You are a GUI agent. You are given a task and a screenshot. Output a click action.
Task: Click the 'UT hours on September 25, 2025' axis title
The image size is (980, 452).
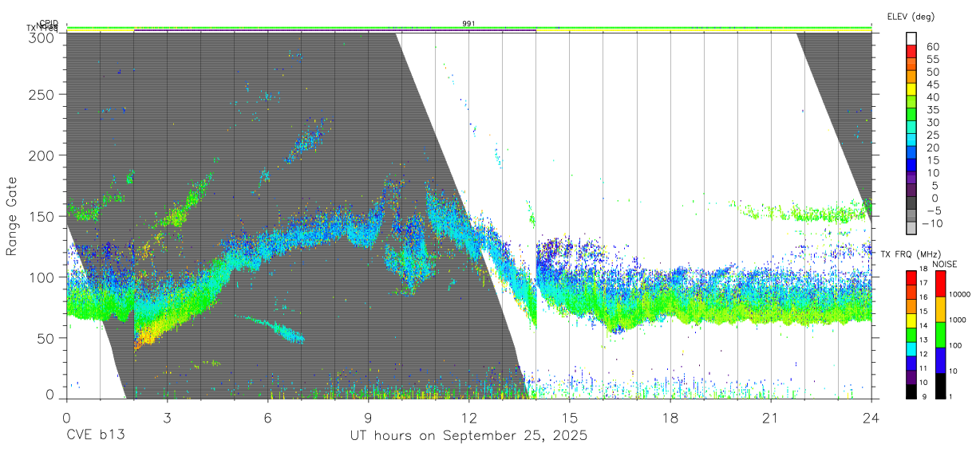click(468, 436)
